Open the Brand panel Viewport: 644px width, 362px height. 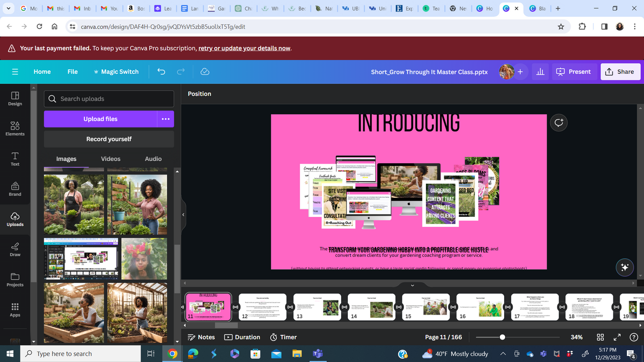[15, 189]
